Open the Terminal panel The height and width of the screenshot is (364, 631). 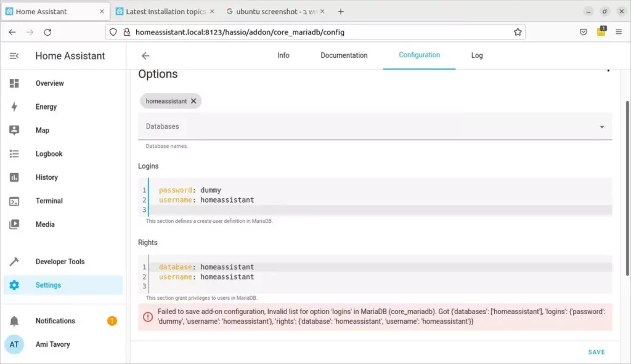[x=63, y=201]
